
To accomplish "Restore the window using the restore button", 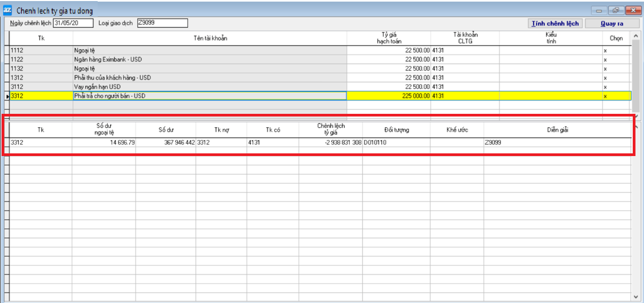I will point(617,10).
